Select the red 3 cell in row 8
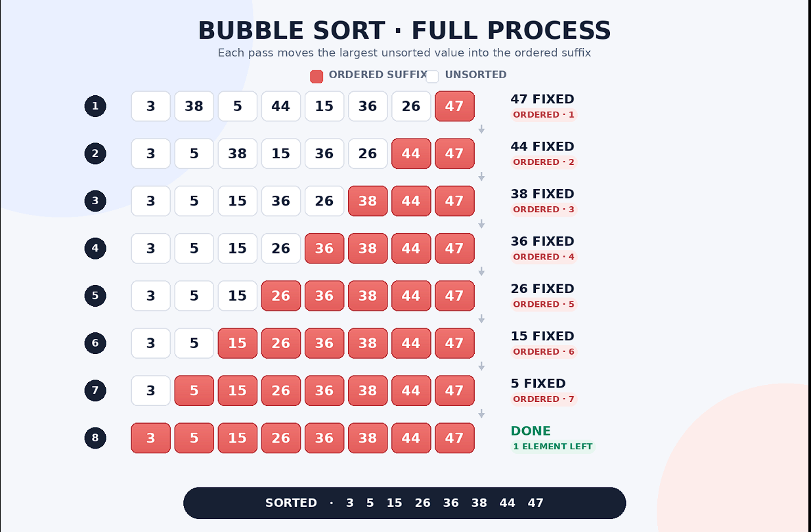Viewport: 811px width, 532px height. pyautogui.click(x=151, y=437)
